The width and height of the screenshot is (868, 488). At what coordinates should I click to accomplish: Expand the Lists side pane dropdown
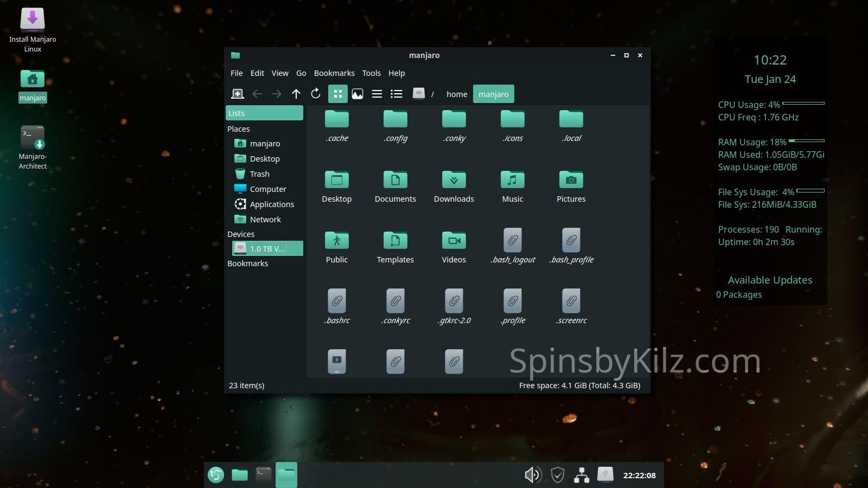coord(264,113)
